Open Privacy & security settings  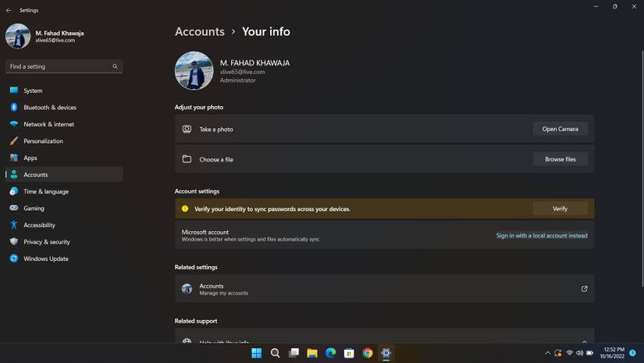tap(64, 242)
